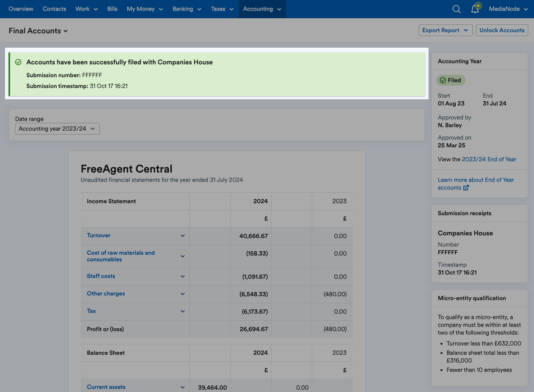Screen dimensions: 534x392
Task: Expand the Current assets row chevron
Action: pyautogui.click(x=183, y=387)
